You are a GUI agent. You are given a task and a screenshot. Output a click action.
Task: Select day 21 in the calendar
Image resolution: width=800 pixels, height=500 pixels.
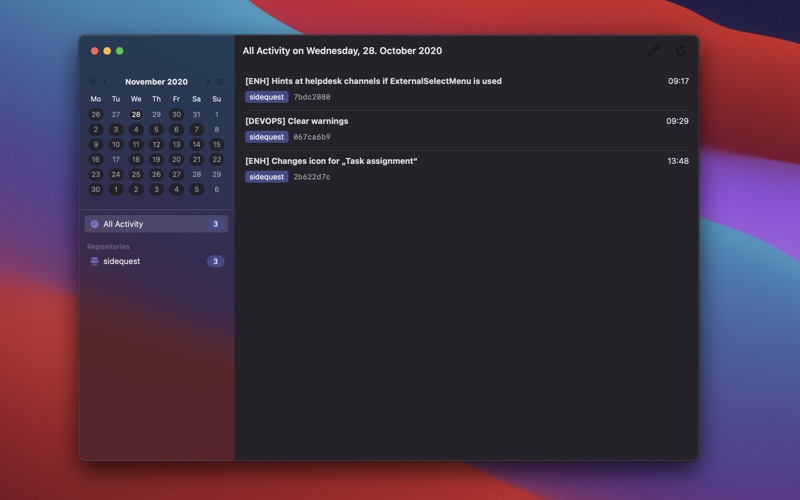point(196,159)
